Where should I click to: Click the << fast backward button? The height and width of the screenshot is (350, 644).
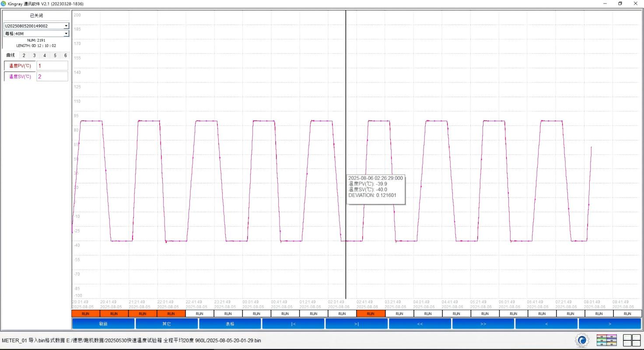click(x=420, y=324)
